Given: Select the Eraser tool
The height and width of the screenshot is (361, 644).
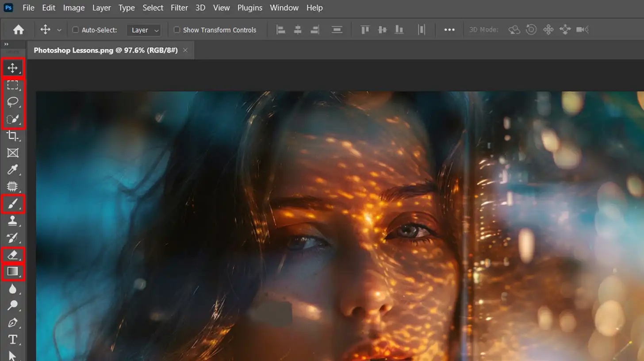Looking at the screenshot, I should [12, 255].
